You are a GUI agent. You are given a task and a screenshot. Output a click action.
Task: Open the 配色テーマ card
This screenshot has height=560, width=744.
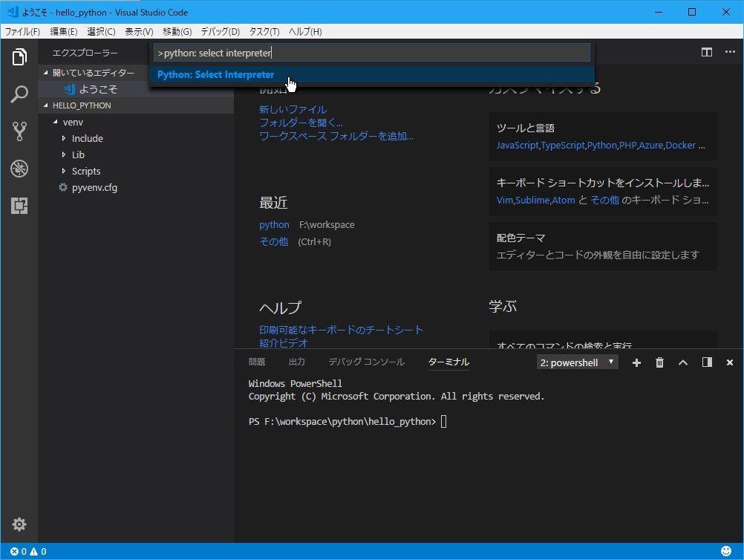603,247
